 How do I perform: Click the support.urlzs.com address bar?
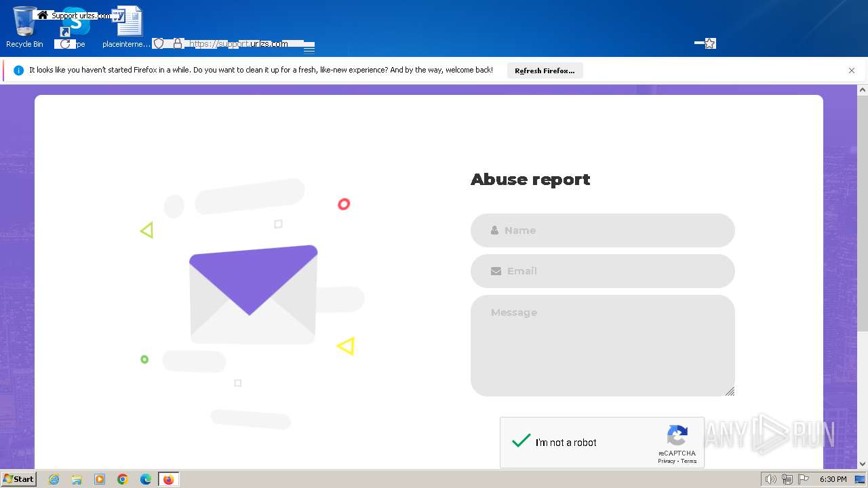239,44
